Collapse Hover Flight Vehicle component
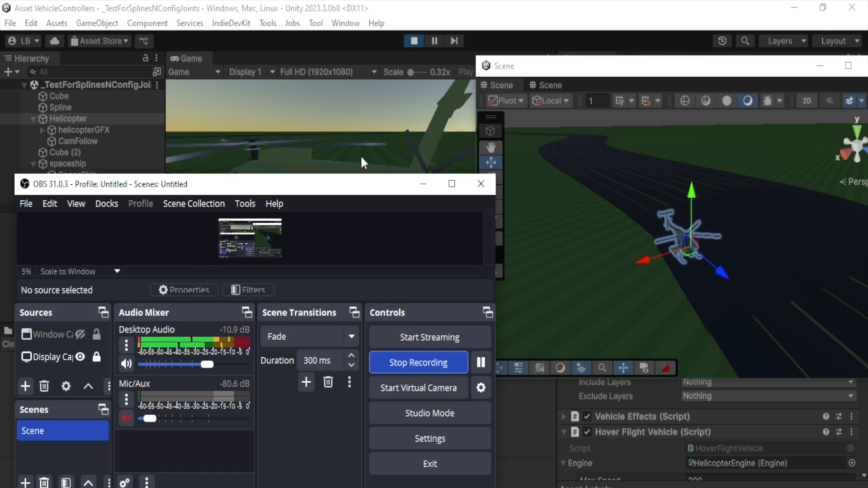 564,432
